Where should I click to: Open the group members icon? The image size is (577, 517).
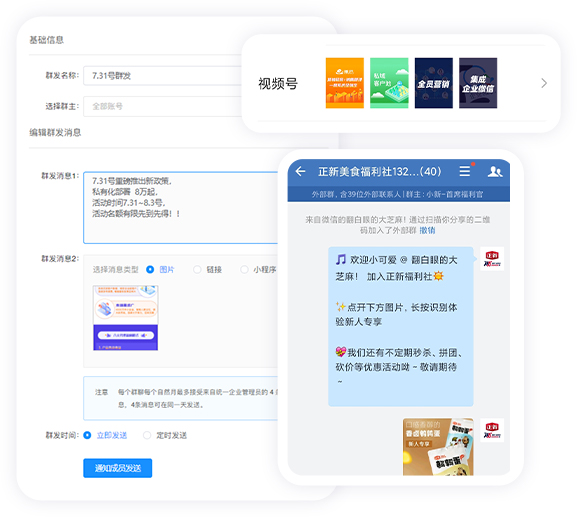click(x=495, y=171)
